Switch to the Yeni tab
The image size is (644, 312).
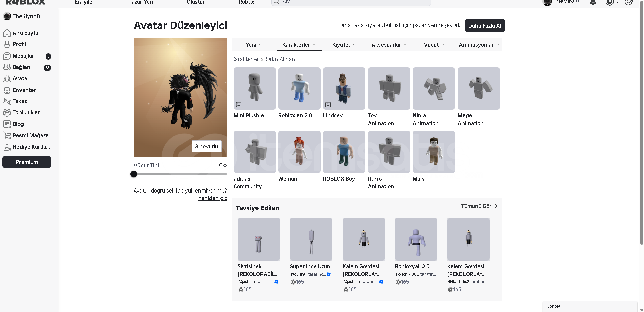point(253,45)
